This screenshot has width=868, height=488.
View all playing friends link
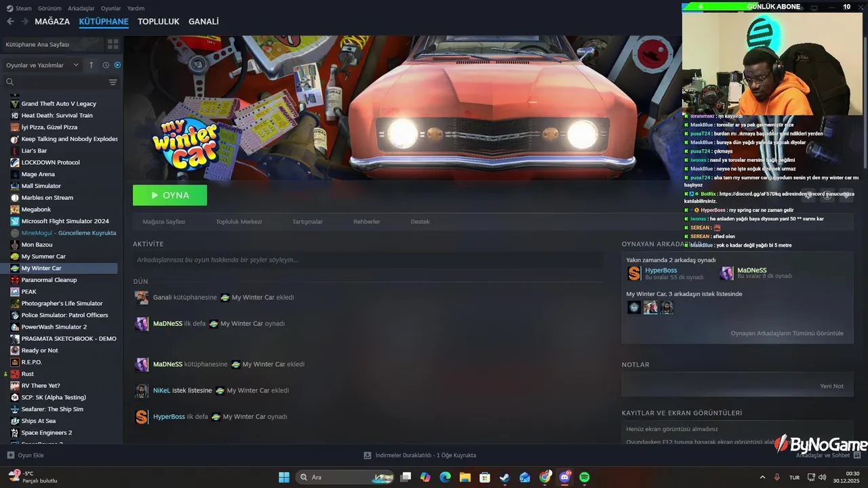(787, 333)
